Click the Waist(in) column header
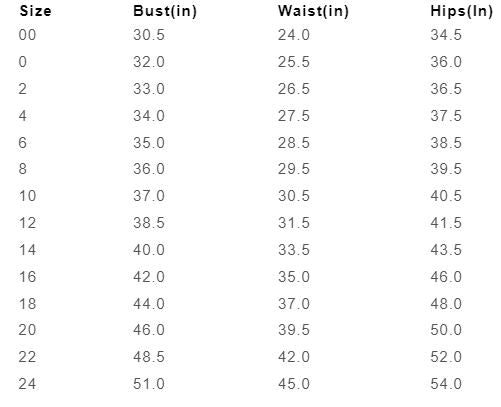This screenshot has height=407, width=501. [x=313, y=11]
